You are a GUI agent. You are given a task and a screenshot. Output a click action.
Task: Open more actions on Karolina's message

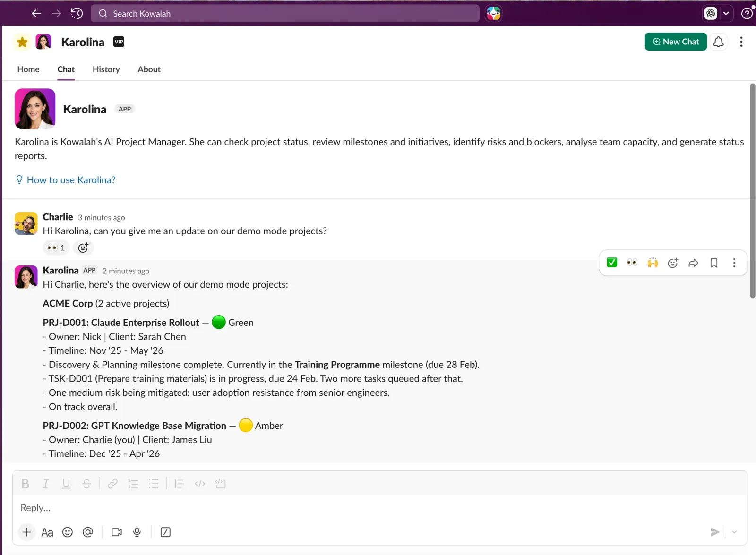734,263
